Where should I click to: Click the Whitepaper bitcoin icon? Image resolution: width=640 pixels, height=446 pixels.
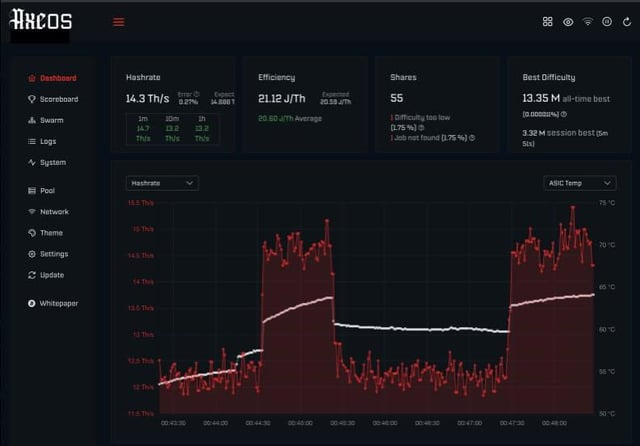(32, 303)
